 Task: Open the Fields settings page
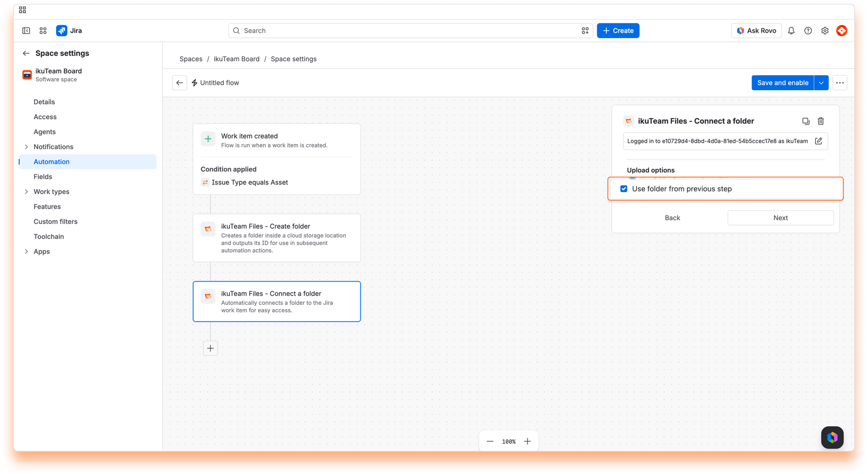point(43,177)
